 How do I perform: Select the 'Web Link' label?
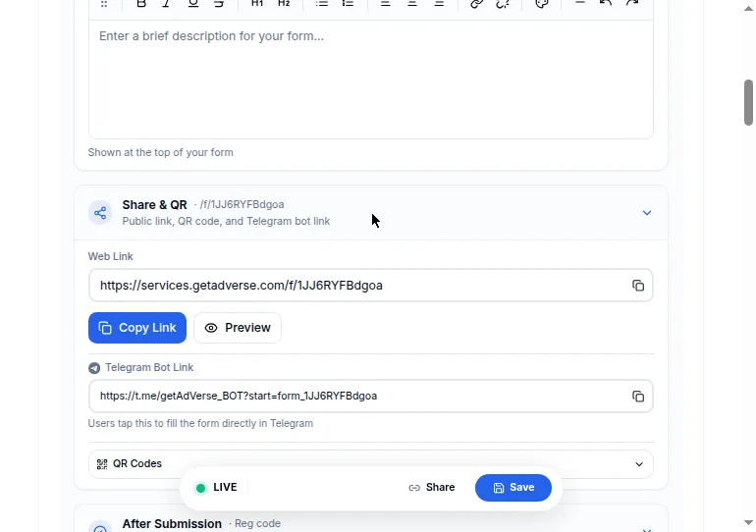pos(110,257)
